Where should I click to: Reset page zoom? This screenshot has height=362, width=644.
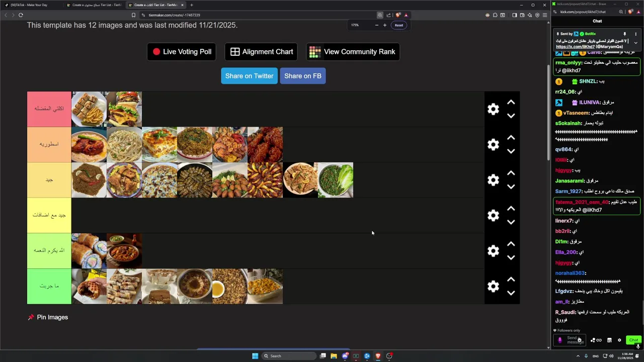[x=398, y=25]
